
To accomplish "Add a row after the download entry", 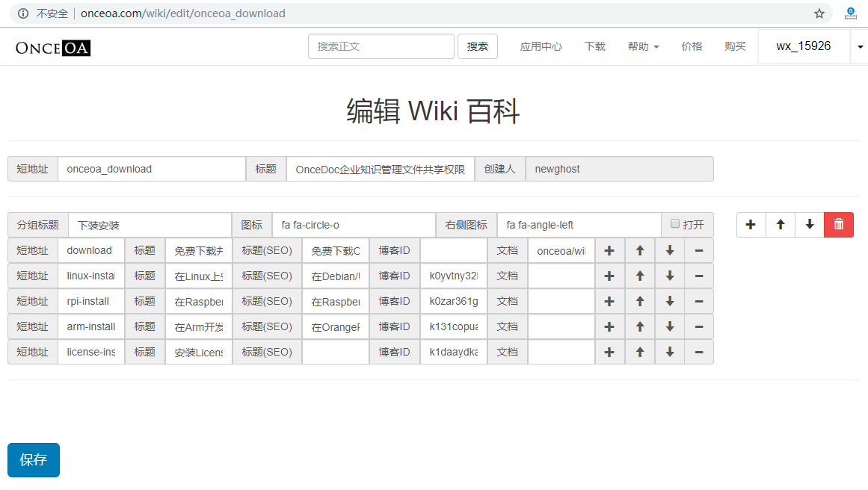I will tap(609, 251).
